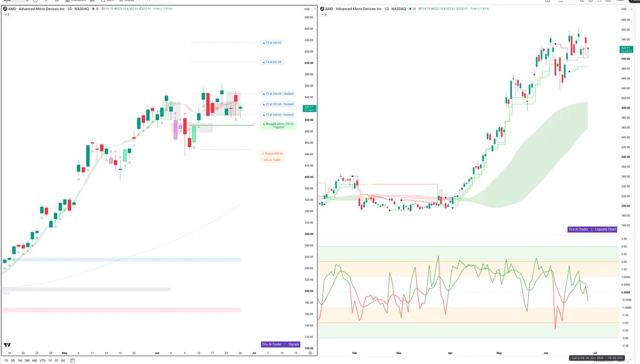Click the Ocs Ai Trader Signals banner
The height and width of the screenshot is (364, 640).
tap(281, 344)
